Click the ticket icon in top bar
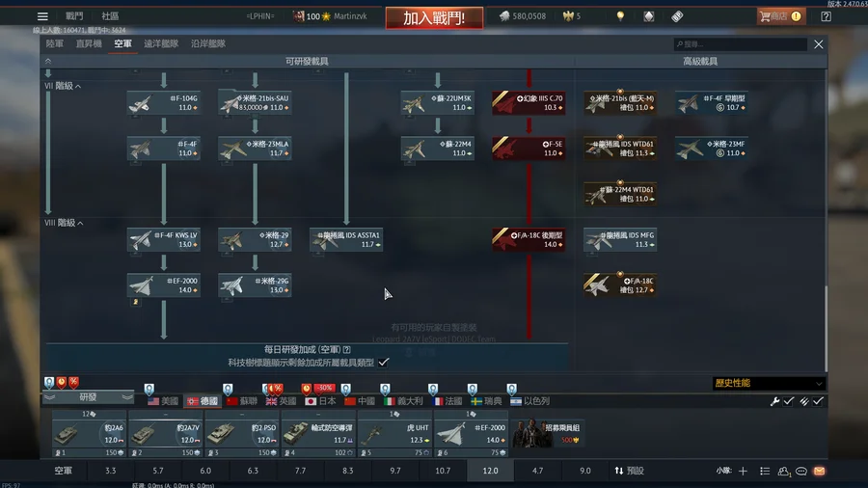Image resolution: width=868 pixels, height=488 pixels. point(677,16)
